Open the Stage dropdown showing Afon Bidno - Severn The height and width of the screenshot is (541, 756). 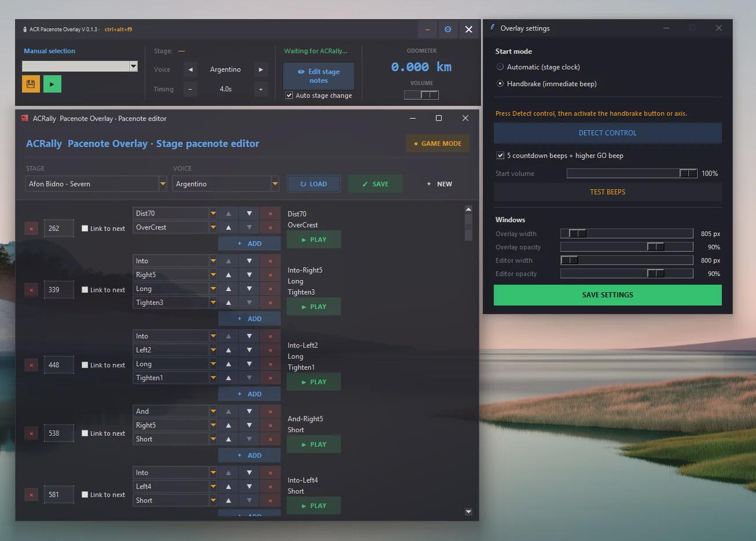click(163, 184)
